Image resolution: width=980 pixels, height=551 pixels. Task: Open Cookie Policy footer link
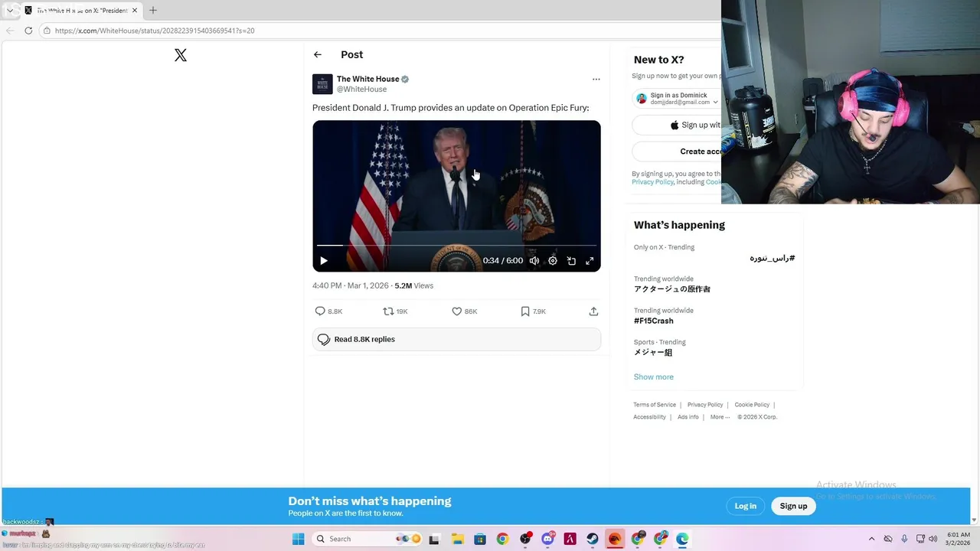(x=752, y=405)
